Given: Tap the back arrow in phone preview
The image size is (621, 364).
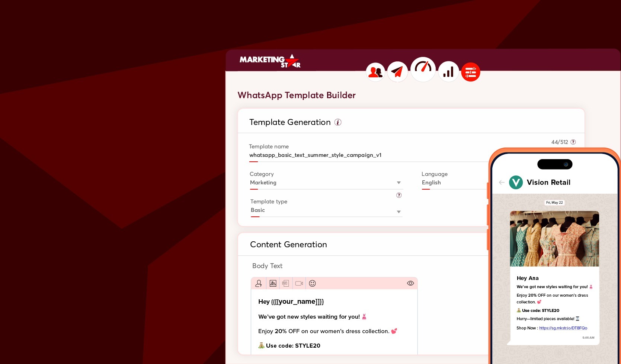Looking at the screenshot, I should click(502, 183).
